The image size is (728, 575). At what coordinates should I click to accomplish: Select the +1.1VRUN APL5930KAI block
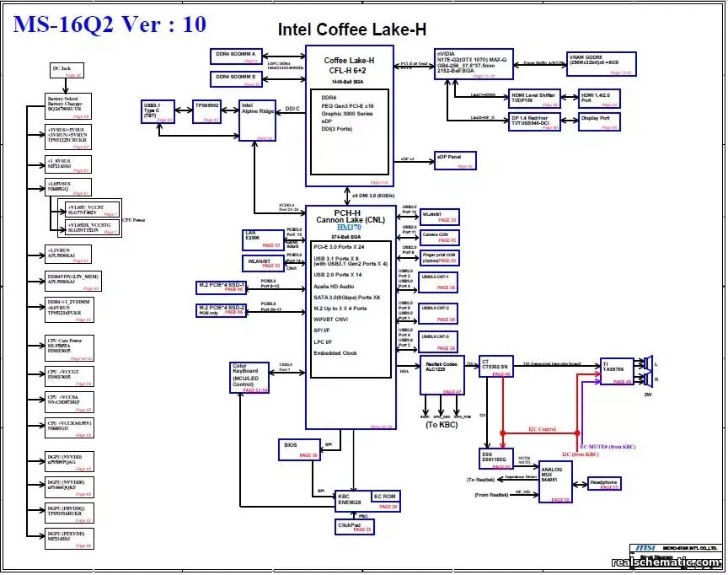(68, 255)
